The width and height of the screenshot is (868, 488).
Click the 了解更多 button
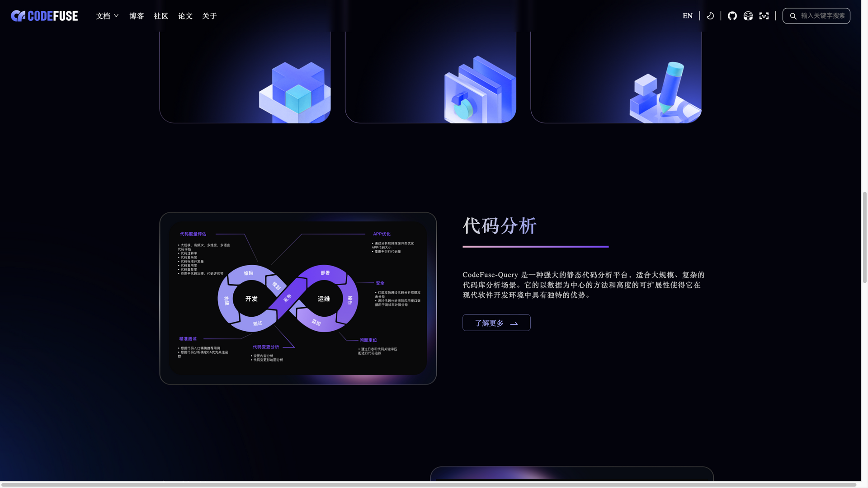coord(496,323)
